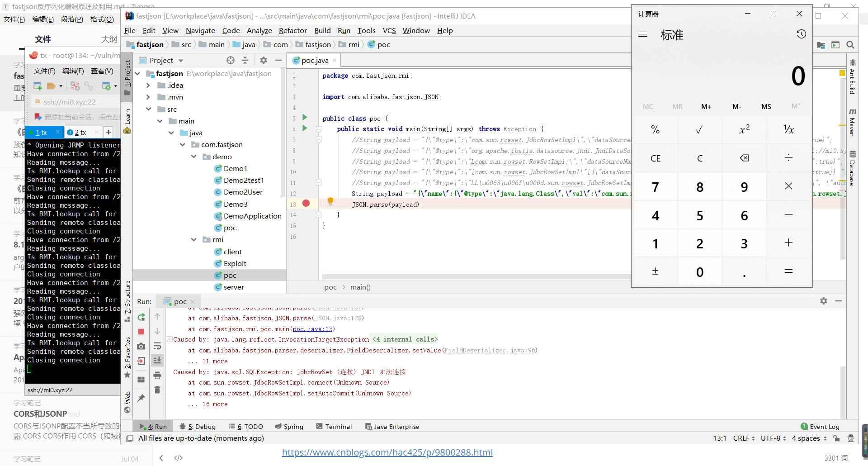Click the editor horizontal scrollbar
Screen dimensions: 868x466
pyautogui.click(x=476, y=276)
